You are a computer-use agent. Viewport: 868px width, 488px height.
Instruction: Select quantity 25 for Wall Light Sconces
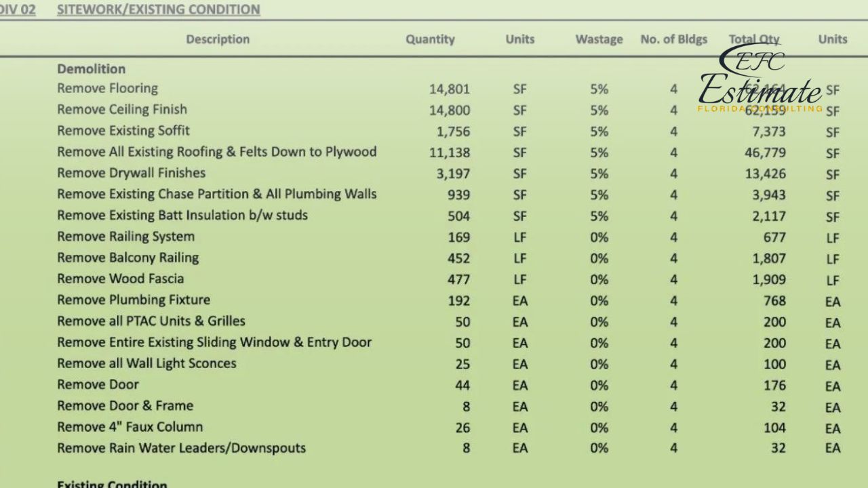pos(462,364)
